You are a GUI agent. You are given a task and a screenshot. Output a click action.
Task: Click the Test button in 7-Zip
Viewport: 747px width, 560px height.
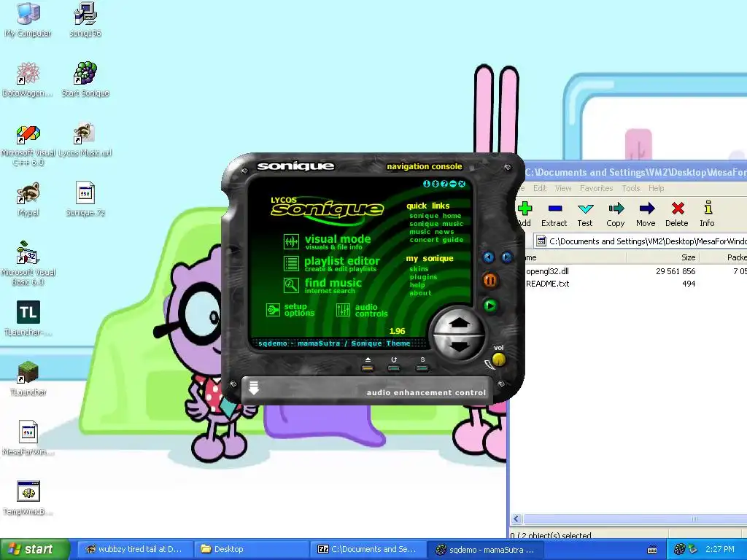coord(585,214)
